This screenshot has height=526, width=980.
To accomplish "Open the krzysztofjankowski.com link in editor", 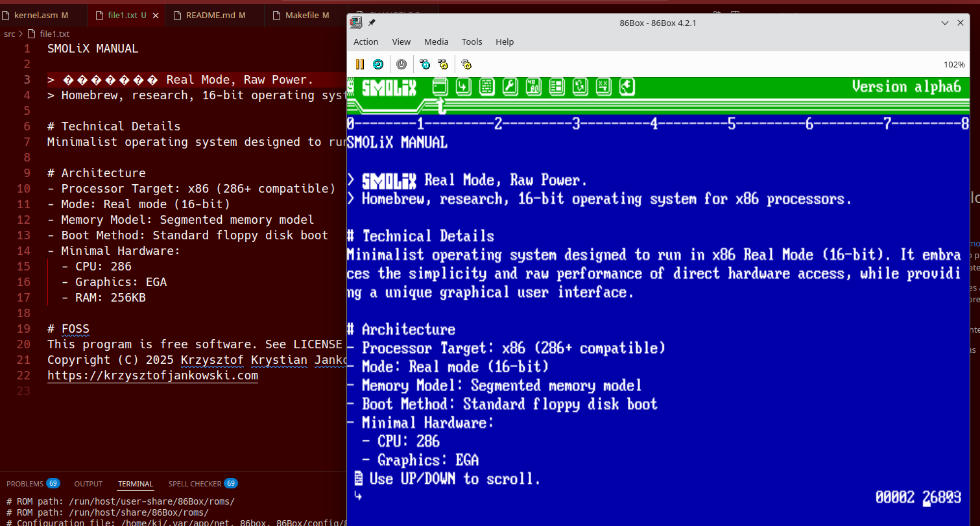I will click(152, 376).
